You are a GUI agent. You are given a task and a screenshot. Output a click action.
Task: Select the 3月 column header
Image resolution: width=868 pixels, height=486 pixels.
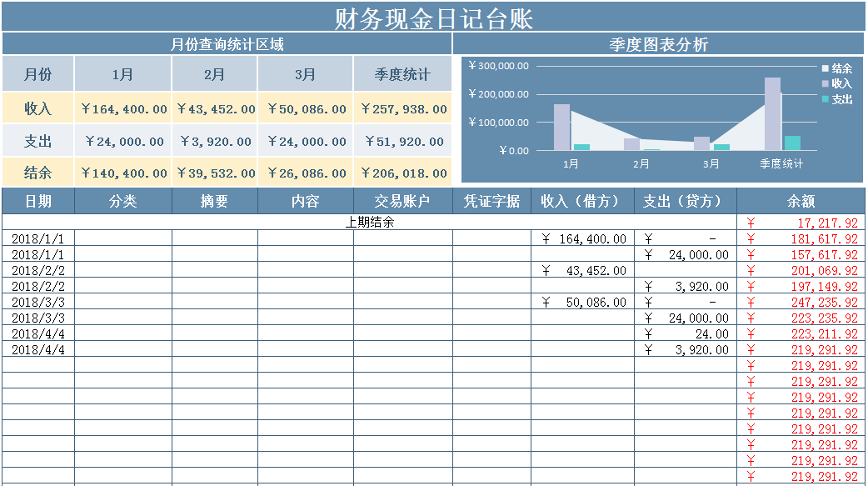coord(305,73)
